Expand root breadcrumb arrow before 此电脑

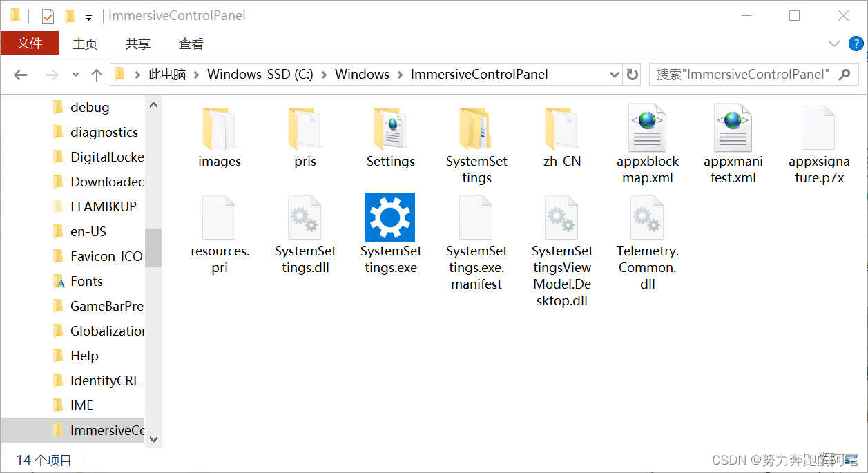coord(137,75)
